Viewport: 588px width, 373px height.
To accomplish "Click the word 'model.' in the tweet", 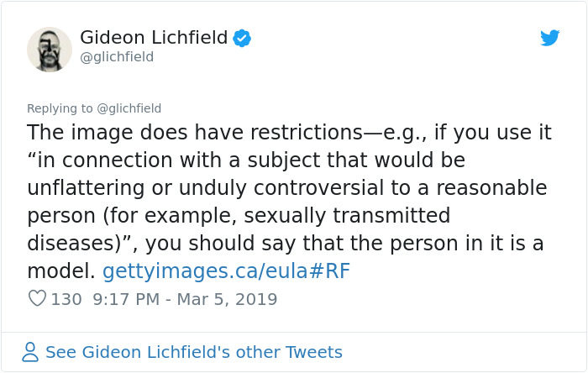I will 61,271.
